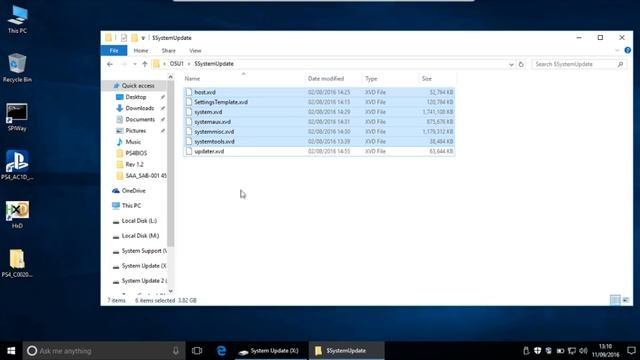Refresh the $SystemUpdate folder view
640x360 pixels.
(x=521, y=64)
